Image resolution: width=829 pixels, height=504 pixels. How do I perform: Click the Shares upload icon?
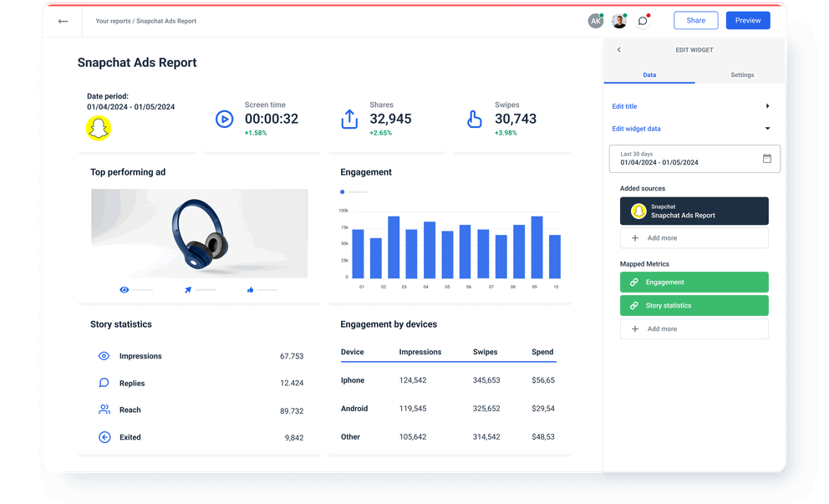tap(349, 119)
